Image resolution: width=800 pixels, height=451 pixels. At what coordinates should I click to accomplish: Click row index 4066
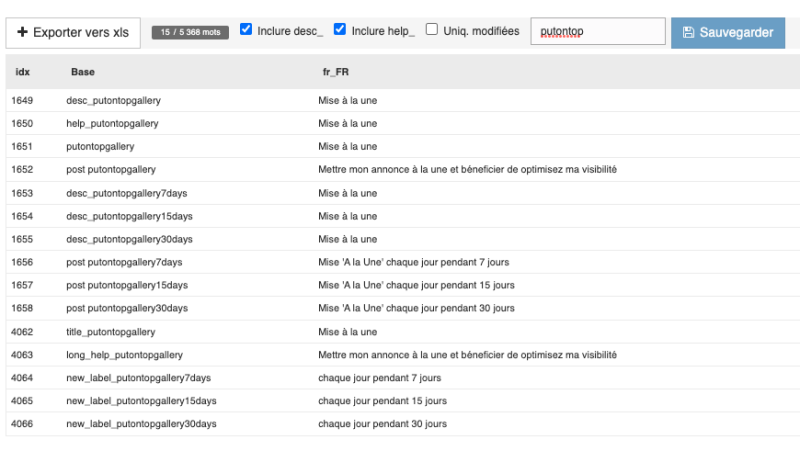[x=23, y=424]
